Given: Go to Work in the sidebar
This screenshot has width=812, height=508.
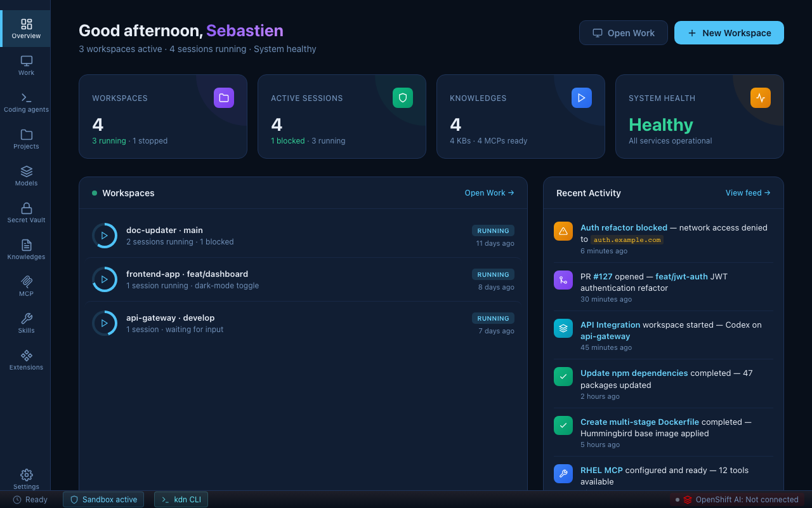Looking at the screenshot, I should tap(26, 65).
